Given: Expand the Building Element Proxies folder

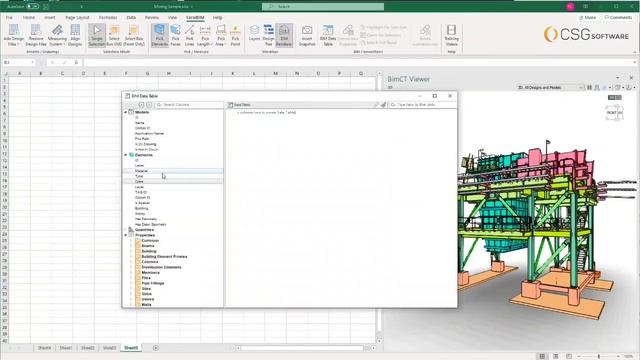Looking at the screenshot, I should 132,256.
